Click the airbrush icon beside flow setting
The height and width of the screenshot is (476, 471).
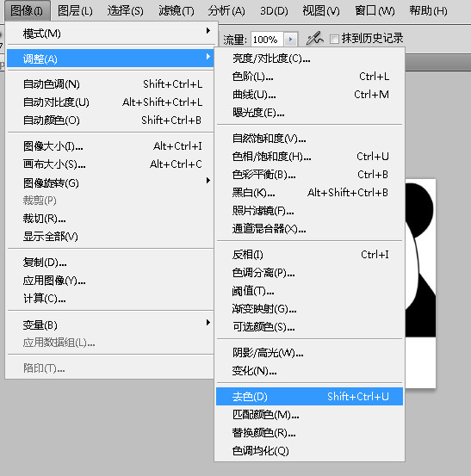[x=314, y=39]
